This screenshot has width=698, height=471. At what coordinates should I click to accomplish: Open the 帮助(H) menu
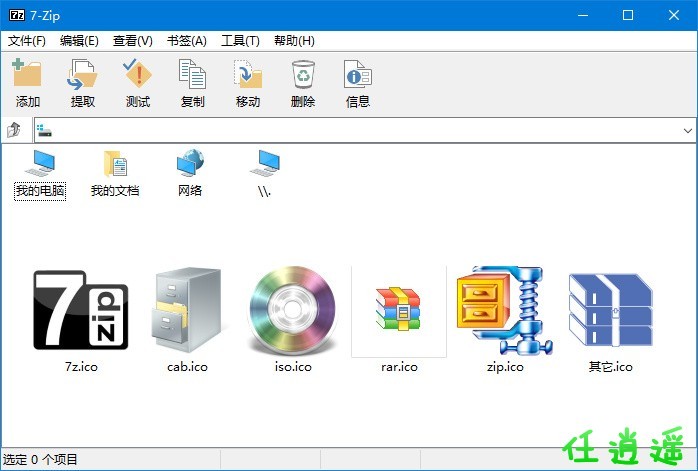pos(294,41)
